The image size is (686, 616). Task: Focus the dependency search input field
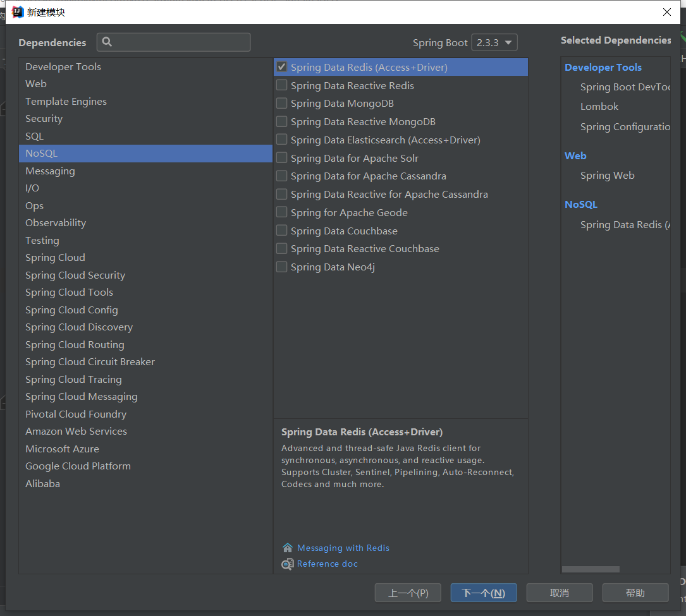coord(180,42)
